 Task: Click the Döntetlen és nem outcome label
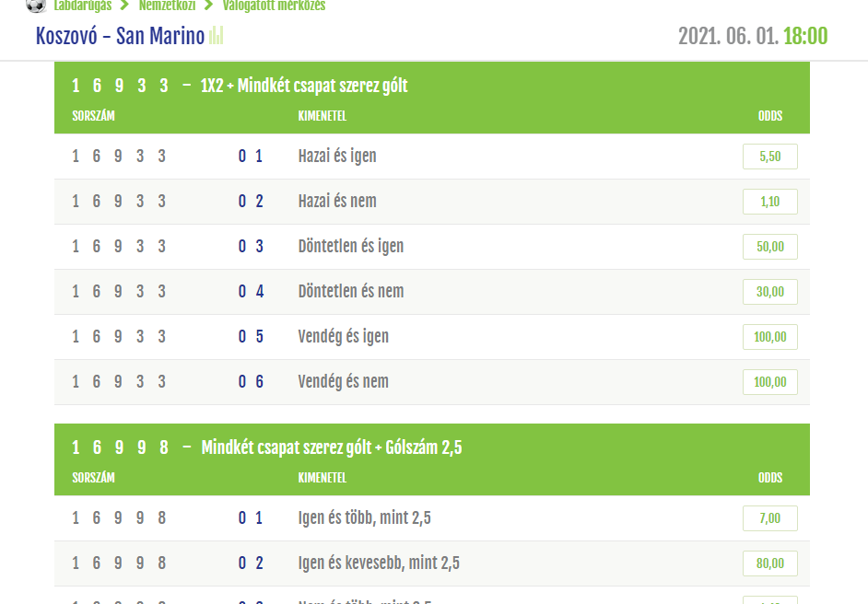[x=351, y=292]
